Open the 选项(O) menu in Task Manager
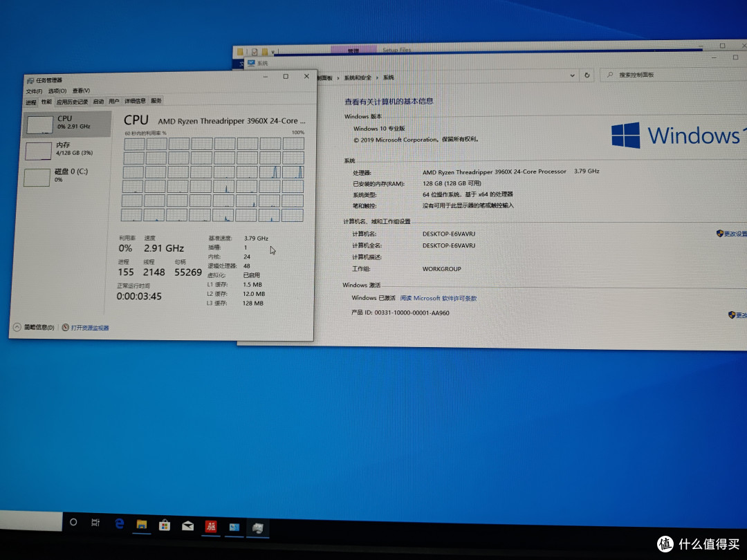 [x=57, y=91]
